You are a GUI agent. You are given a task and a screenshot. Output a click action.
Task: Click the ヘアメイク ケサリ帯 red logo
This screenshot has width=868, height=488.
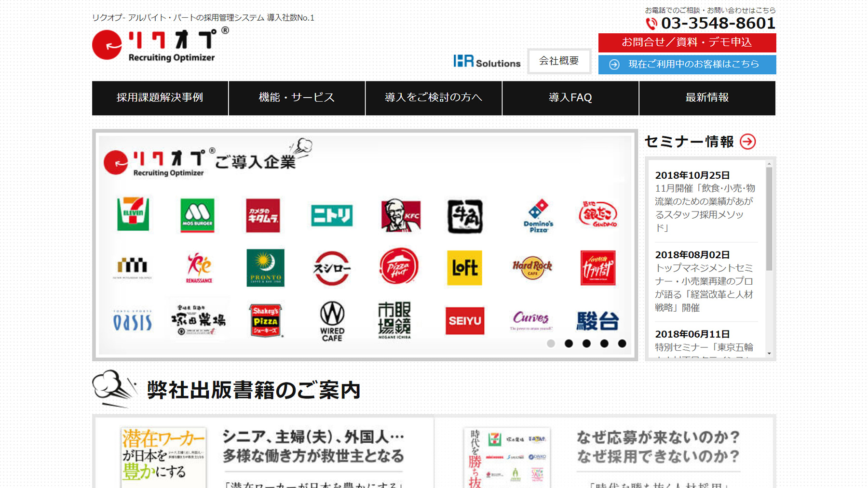point(598,268)
